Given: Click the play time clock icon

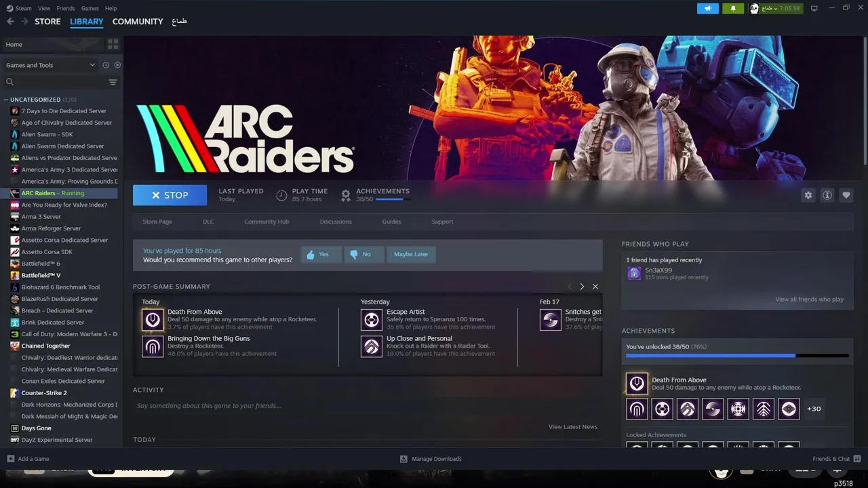Looking at the screenshot, I should coord(281,195).
